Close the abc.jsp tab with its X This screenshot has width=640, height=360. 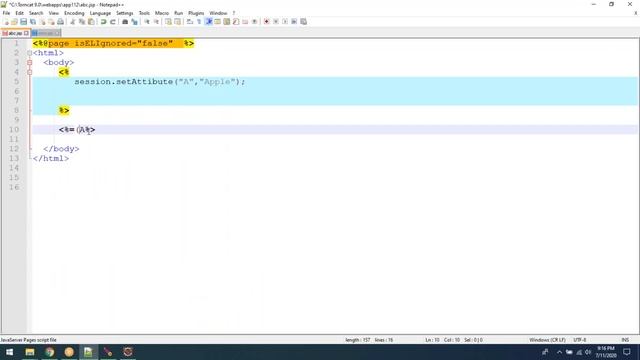[x=26, y=33]
